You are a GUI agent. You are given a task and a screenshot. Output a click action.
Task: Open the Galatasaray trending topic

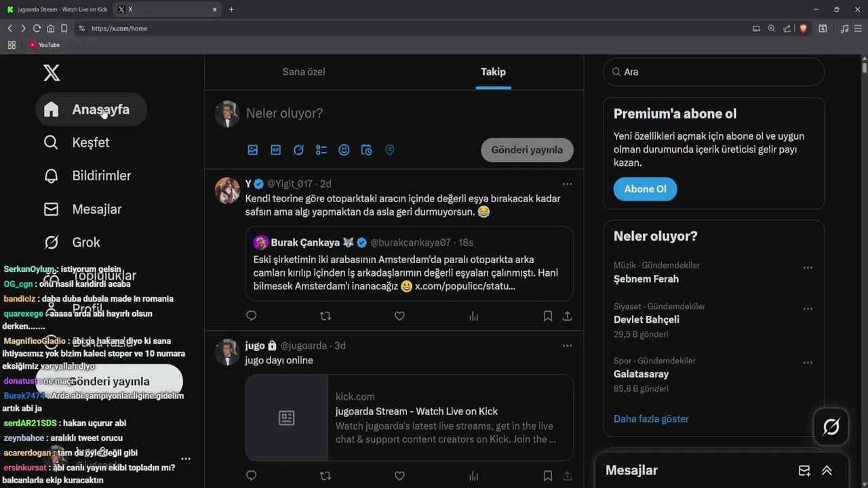pyautogui.click(x=642, y=374)
